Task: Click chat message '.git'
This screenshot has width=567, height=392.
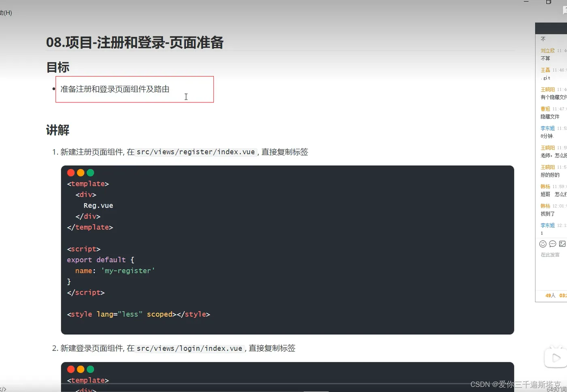Action: [x=546, y=78]
